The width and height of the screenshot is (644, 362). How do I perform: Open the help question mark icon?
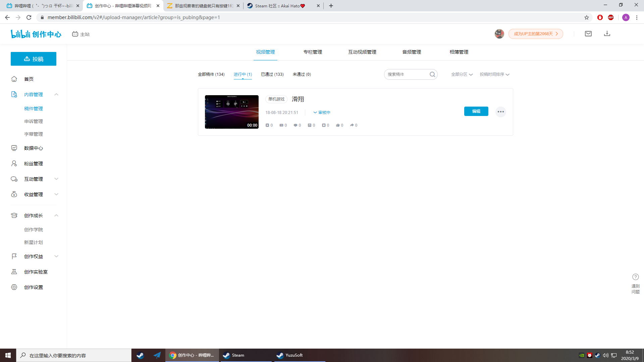click(x=636, y=277)
